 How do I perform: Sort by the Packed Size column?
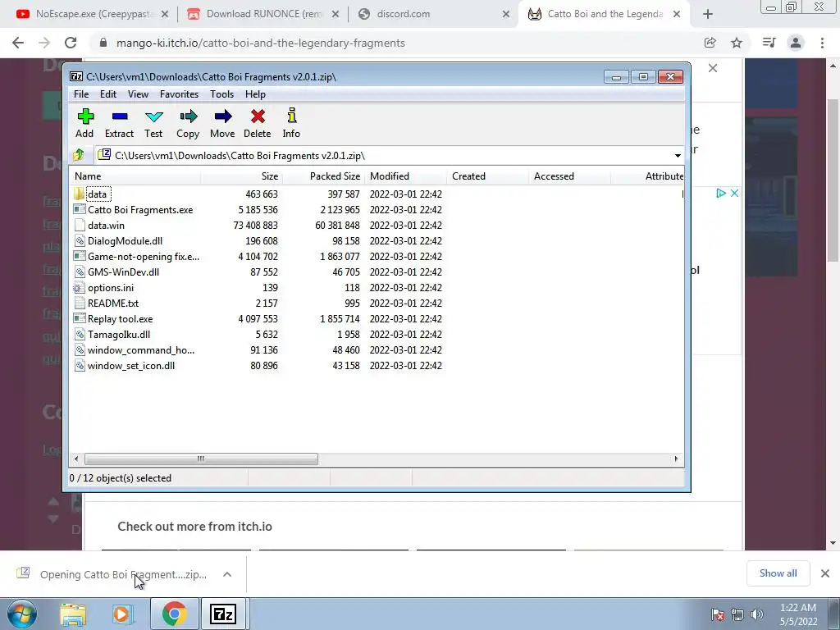click(323, 176)
